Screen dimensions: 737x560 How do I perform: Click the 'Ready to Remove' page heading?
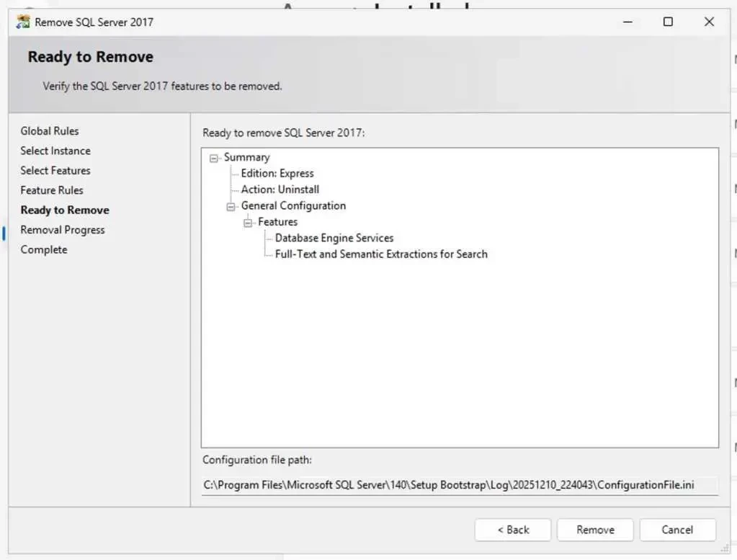click(x=90, y=57)
